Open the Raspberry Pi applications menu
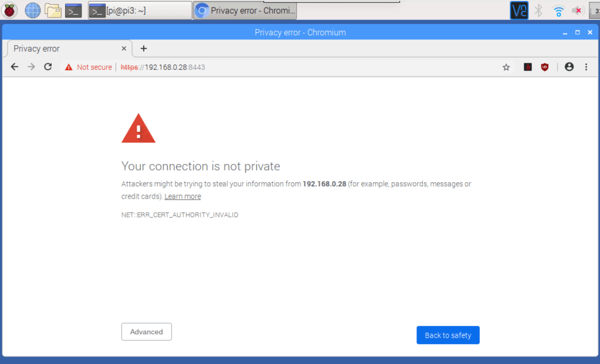This screenshot has width=600, height=364. pyautogui.click(x=9, y=10)
